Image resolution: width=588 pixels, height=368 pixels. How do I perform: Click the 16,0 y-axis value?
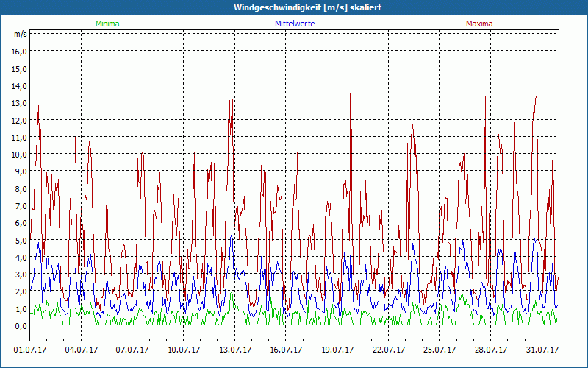(20, 52)
